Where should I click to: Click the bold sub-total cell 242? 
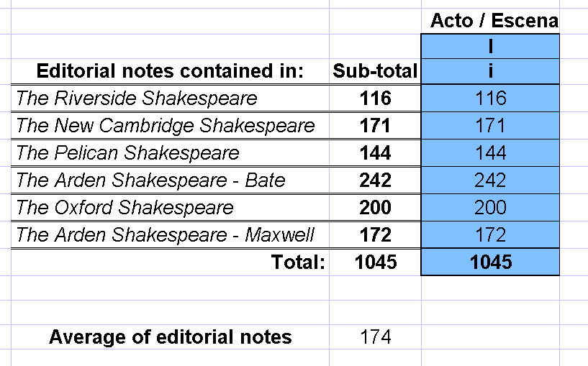[376, 180]
